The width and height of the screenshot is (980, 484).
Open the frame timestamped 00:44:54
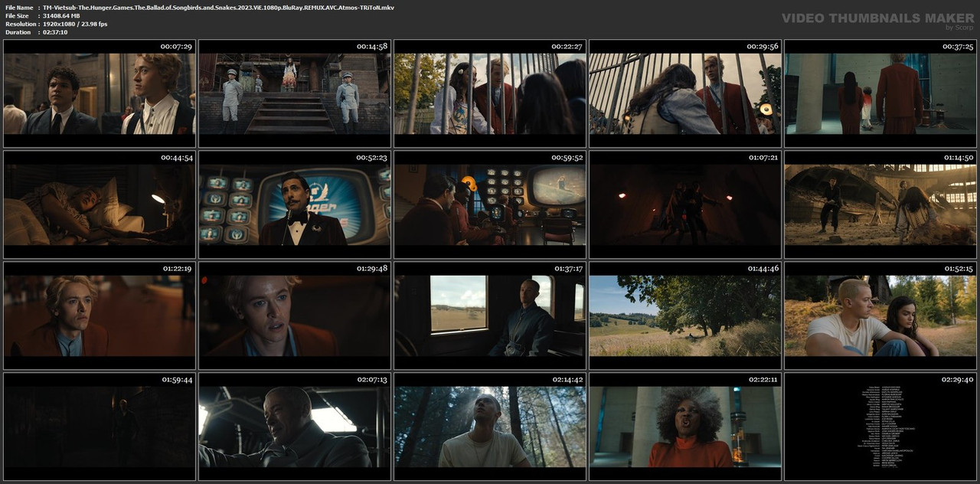pos(100,204)
